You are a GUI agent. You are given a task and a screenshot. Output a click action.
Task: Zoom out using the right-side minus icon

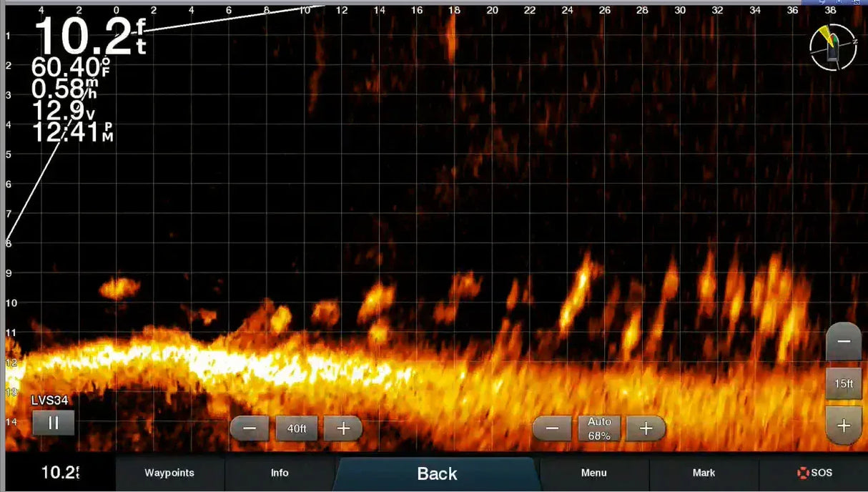click(x=843, y=341)
